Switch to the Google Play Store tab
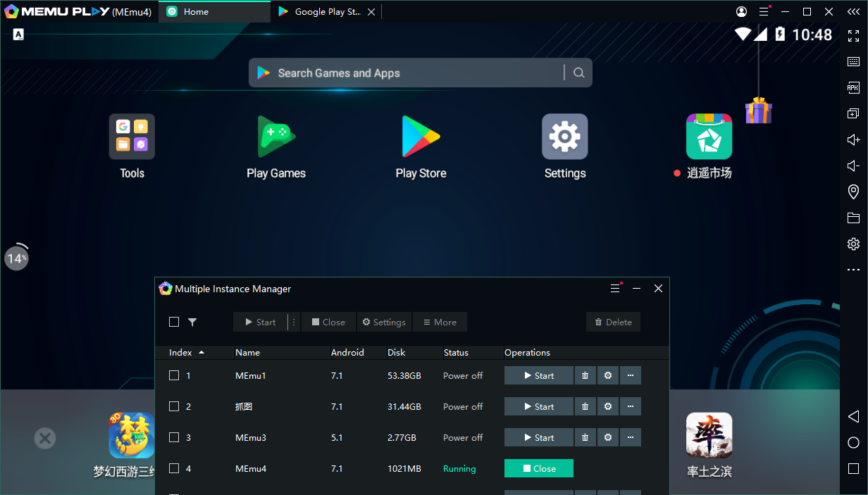Screen dimensions: 868x495 coord(327,12)
